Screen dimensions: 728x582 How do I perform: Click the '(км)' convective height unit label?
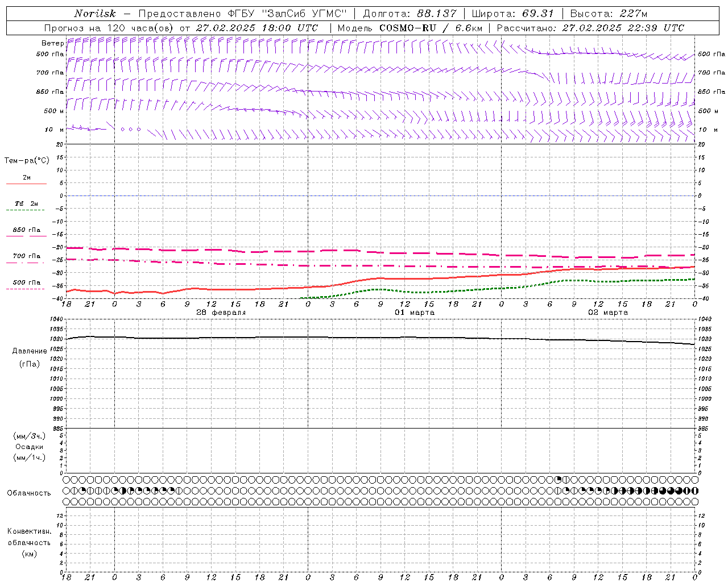point(30,554)
